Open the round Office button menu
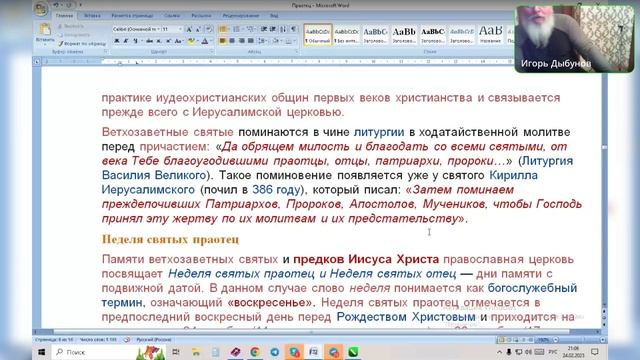The width and height of the screenshot is (640, 360). [x=41, y=9]
